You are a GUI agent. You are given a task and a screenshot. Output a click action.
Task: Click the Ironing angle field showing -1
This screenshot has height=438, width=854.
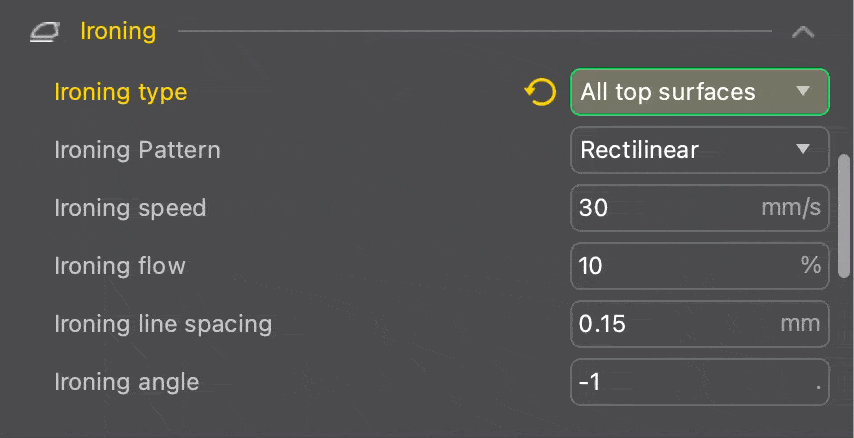(x=690, y=382)
